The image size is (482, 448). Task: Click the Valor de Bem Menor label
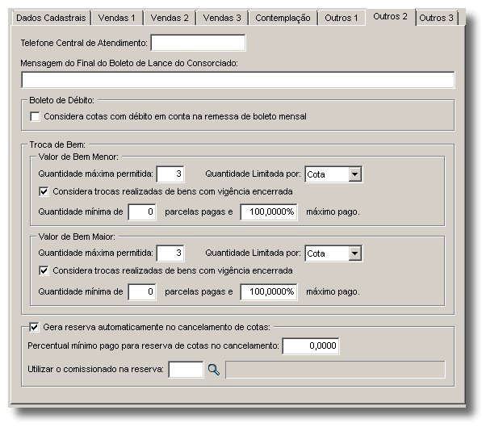(78, 157)
